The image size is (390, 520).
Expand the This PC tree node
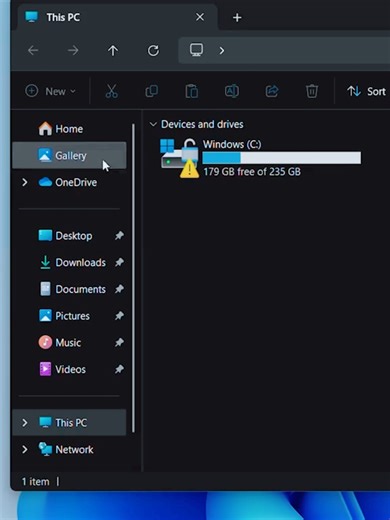click(24, 423)
